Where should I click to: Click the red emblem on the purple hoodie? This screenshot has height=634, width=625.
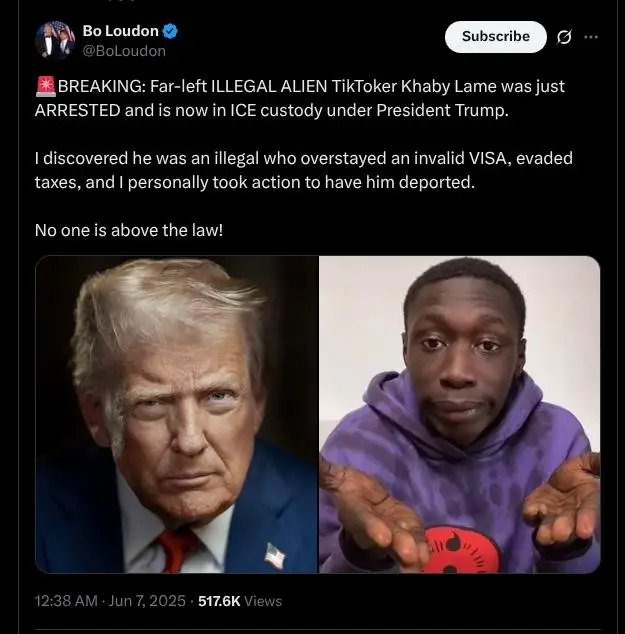click(x=460, y=551)
